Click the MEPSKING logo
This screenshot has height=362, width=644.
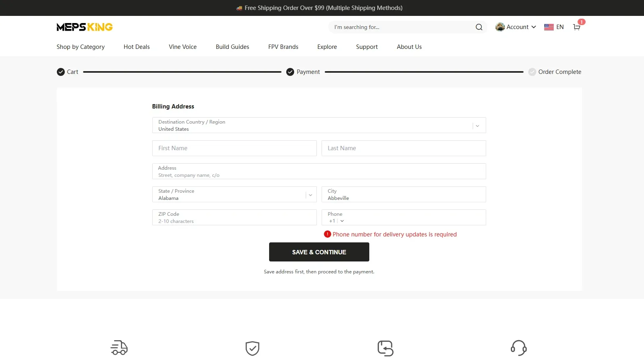click(84, 27)
